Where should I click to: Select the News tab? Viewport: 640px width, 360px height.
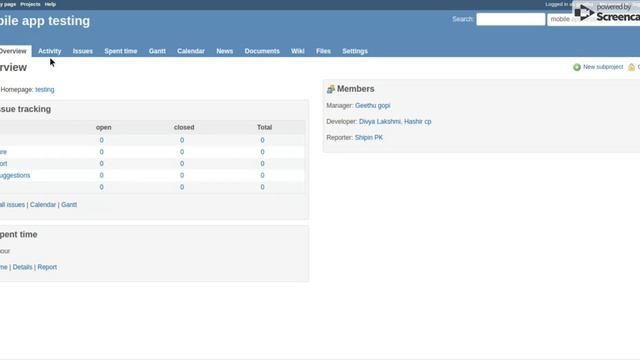(224, 51)
